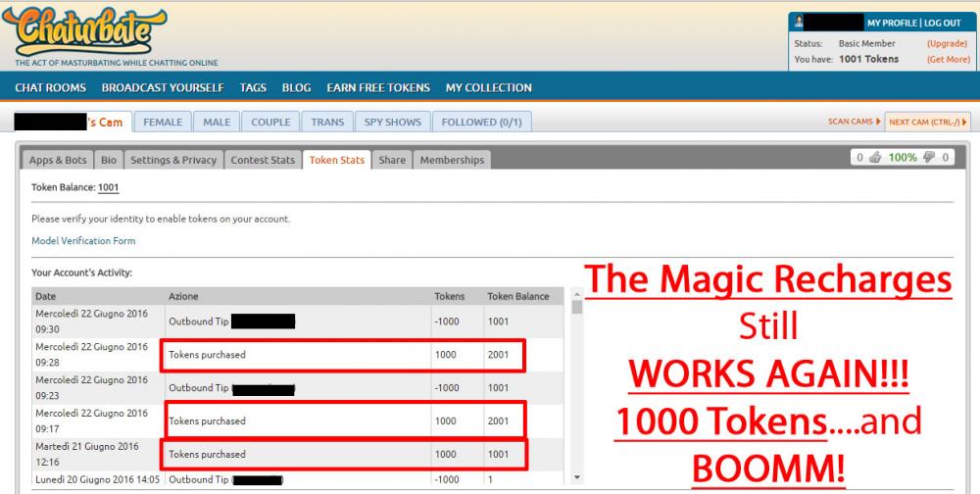Click the Chaturbate logo
Screen dimensions: 980x494
tap(84, 31)
